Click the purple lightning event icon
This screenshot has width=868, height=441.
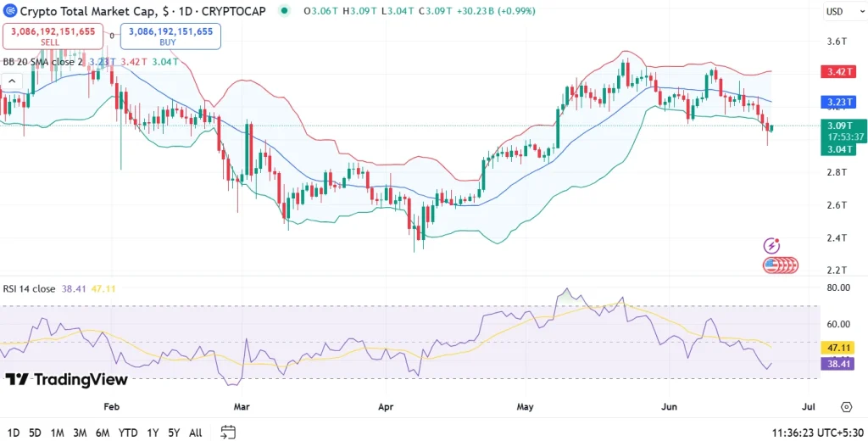(771, 245)
